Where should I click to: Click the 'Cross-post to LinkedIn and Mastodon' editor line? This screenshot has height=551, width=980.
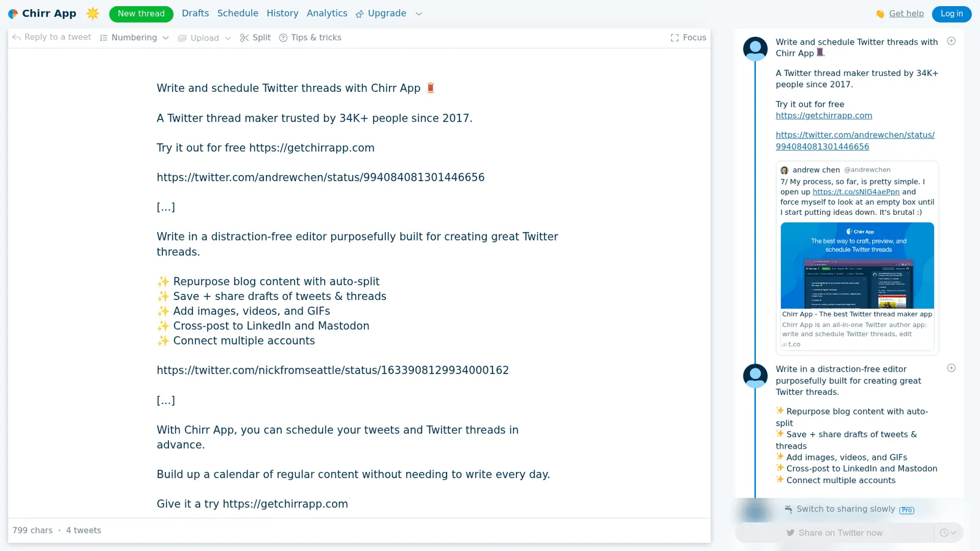click(x=263, y=326)
